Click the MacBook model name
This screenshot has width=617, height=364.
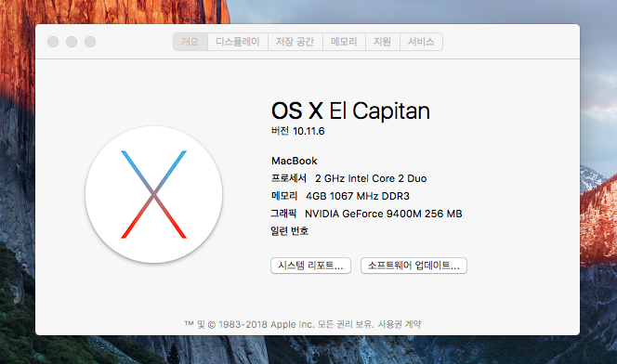295,161
